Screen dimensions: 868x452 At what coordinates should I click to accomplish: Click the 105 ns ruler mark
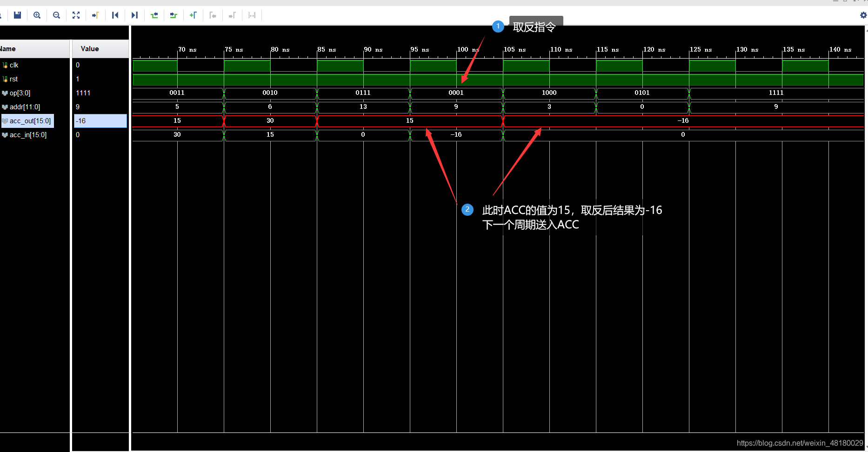pos(515,49)
